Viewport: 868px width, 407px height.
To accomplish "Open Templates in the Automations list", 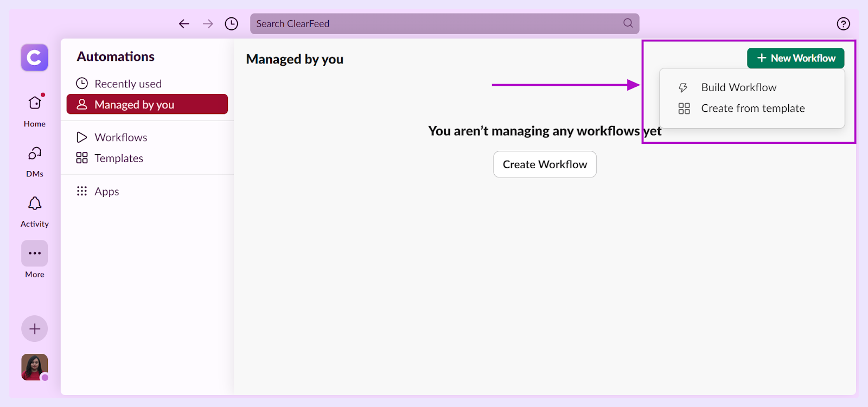I will tap(147, 158).
